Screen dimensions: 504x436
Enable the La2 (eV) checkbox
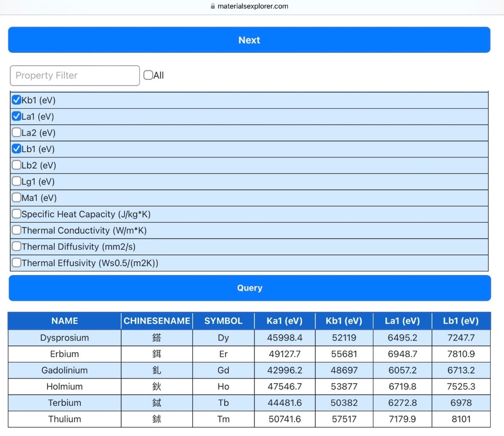tap(16, 133)
